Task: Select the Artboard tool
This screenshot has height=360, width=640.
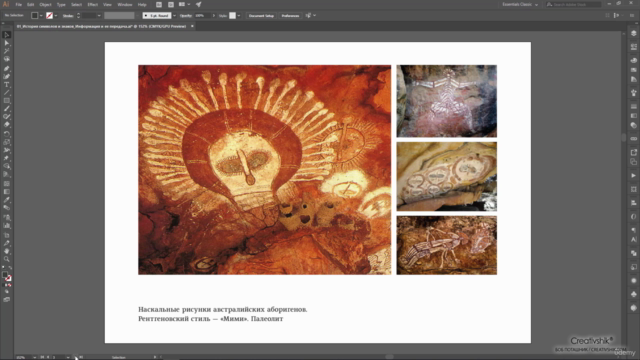Action: tap(7, 235)
